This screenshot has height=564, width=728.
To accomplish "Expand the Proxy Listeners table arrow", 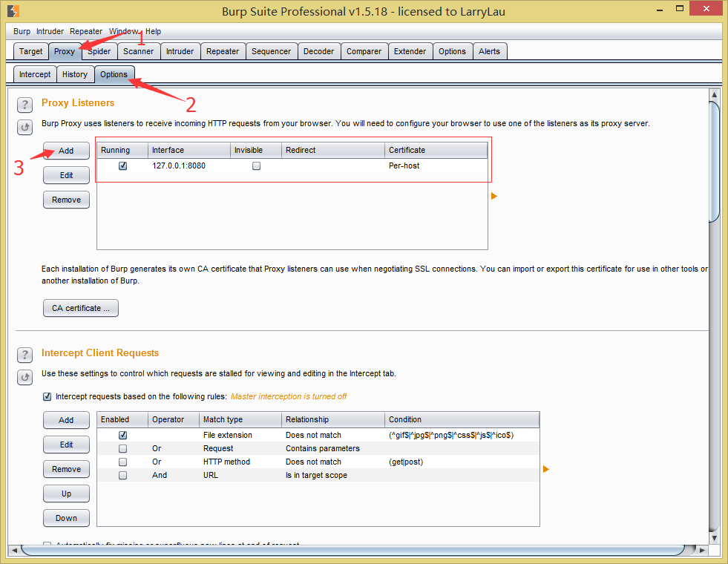I will click(494, 196).
